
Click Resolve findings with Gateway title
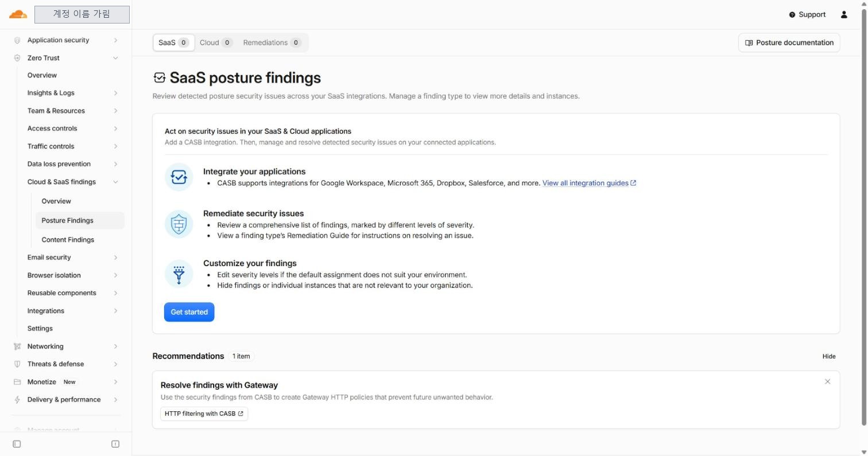click(219, 385)
